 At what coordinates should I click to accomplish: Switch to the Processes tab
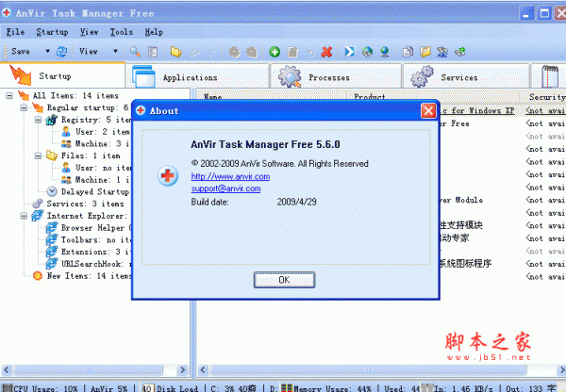[x=336, y=76]
